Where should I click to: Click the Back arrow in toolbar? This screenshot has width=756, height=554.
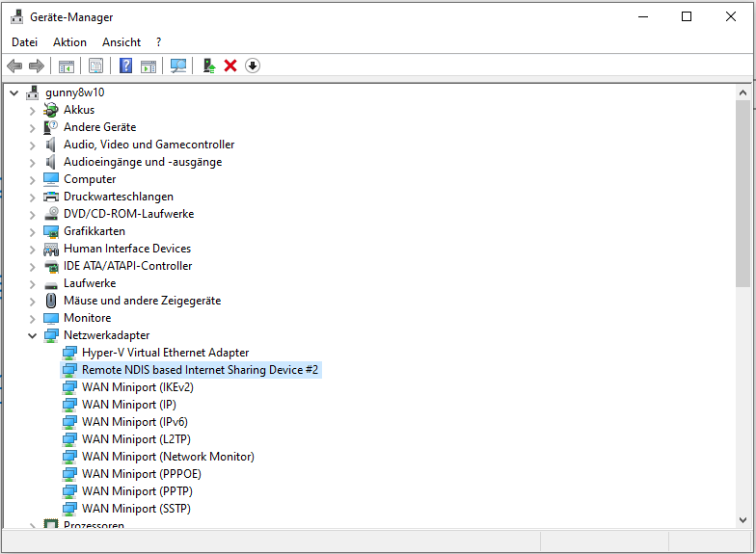(x=15, y=66)
